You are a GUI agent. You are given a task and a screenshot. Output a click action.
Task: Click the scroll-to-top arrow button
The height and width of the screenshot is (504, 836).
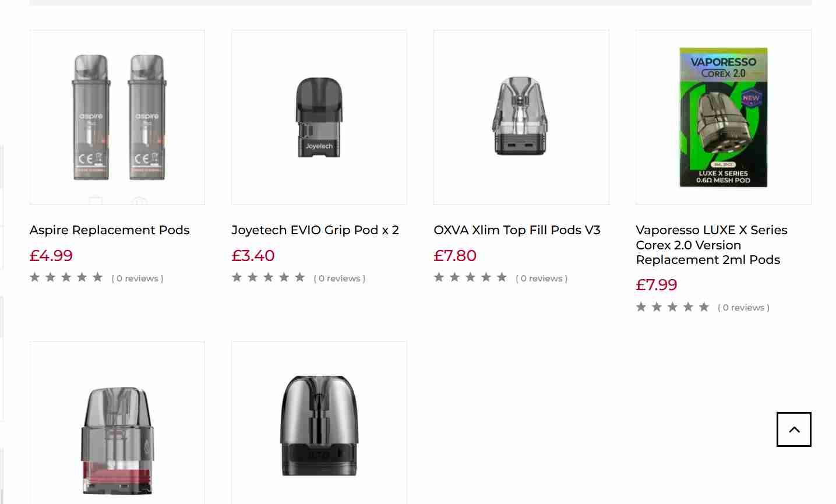click(793, 429)
